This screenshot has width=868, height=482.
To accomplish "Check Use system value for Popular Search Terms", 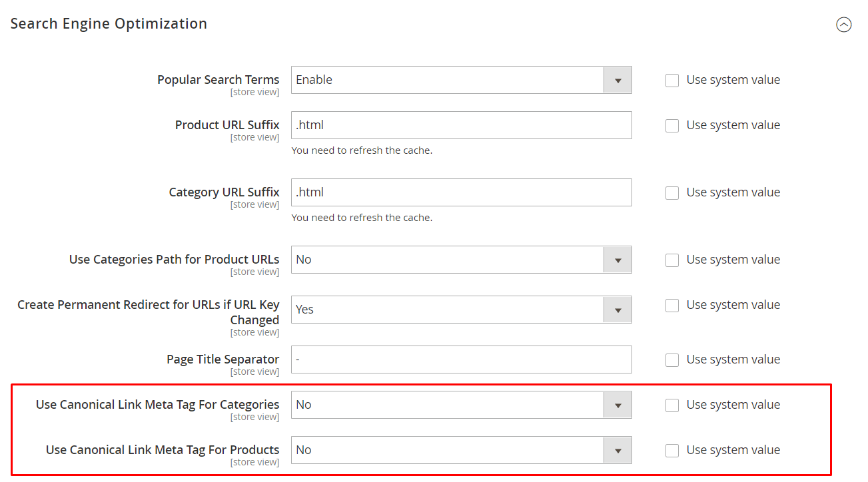I will tap(672, 80).
